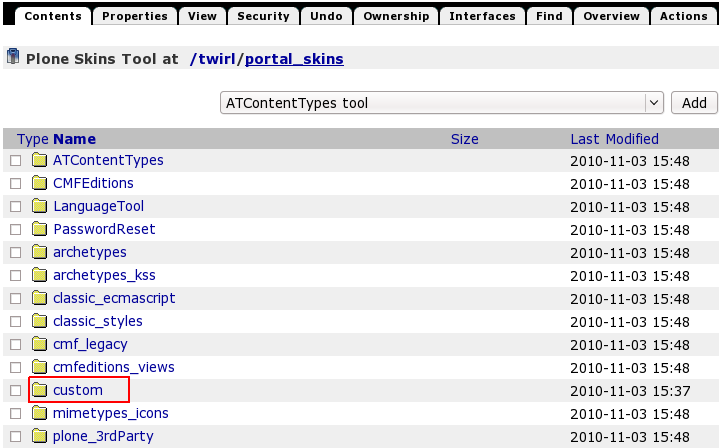Open the mimetypes_icons folder link
Viewport: 724px width, 448px height.
click(x=111, y=413)
